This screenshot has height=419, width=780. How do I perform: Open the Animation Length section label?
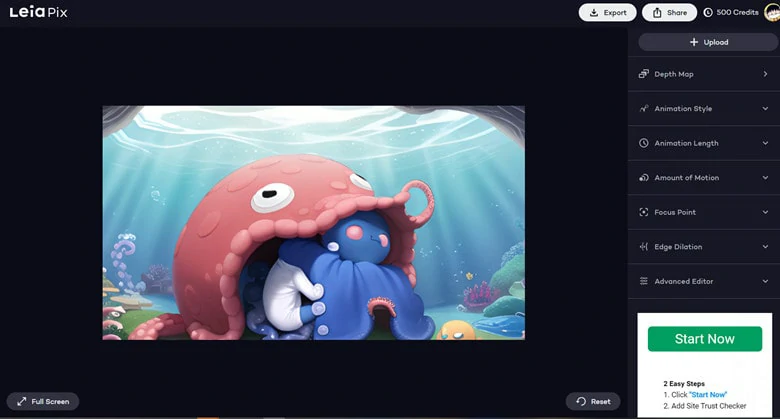point(686,143)
